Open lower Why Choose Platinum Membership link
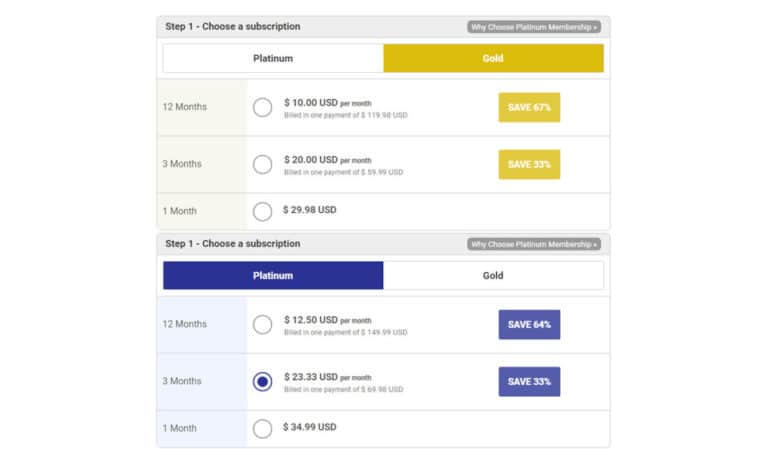This screenshot has width=768, height=449. click(x=534, y=244)
